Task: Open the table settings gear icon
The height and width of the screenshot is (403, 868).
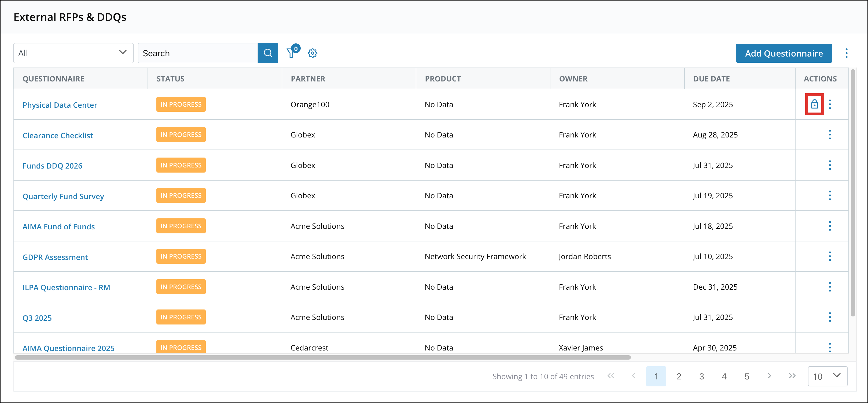Action: click(312, 53)
